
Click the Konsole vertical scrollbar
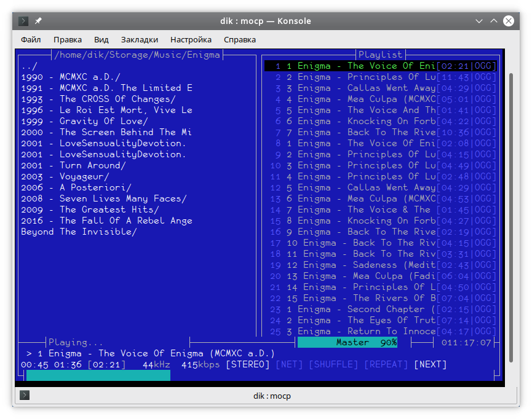coord(511,217)
